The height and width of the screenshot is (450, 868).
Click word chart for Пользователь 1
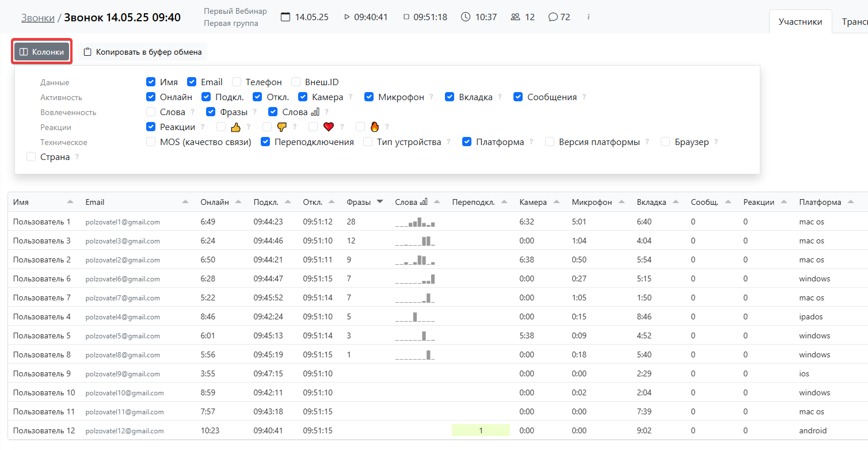click(x=415, y=222)
